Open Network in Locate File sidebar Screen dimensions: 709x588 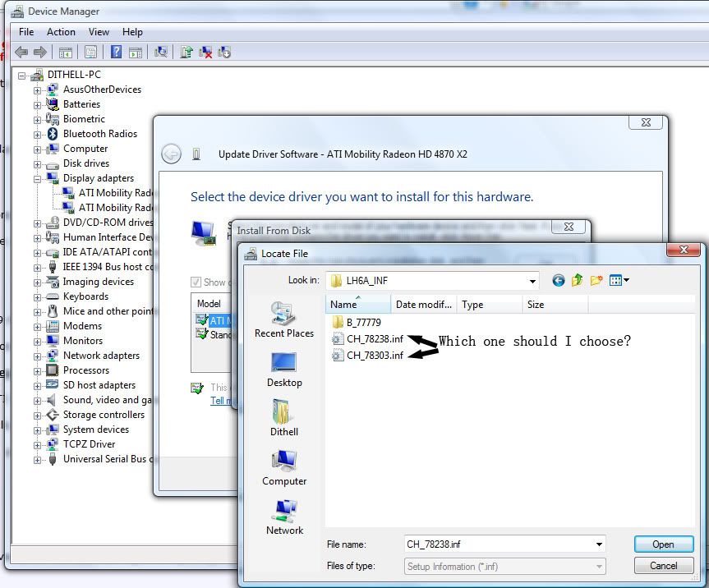284,517
